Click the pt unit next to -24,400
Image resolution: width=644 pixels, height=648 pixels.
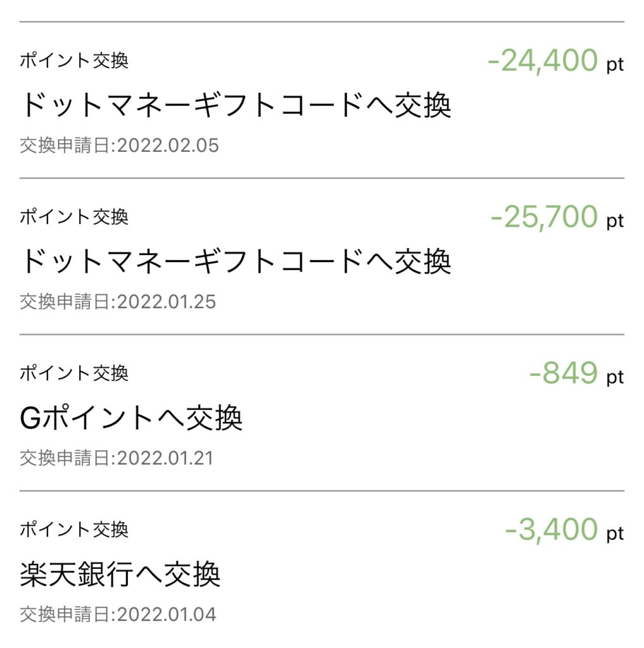615,65
